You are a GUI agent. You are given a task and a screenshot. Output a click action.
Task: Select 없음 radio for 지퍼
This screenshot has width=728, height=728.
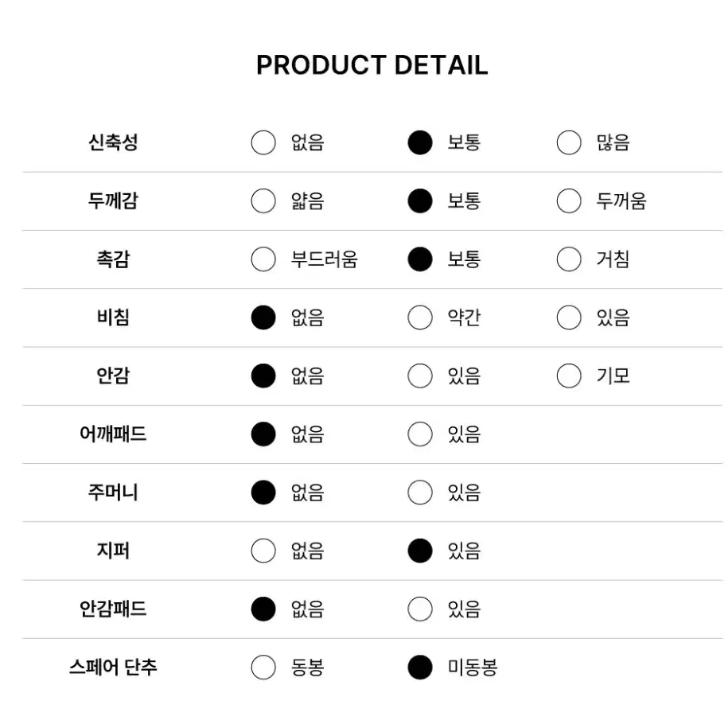263,551
